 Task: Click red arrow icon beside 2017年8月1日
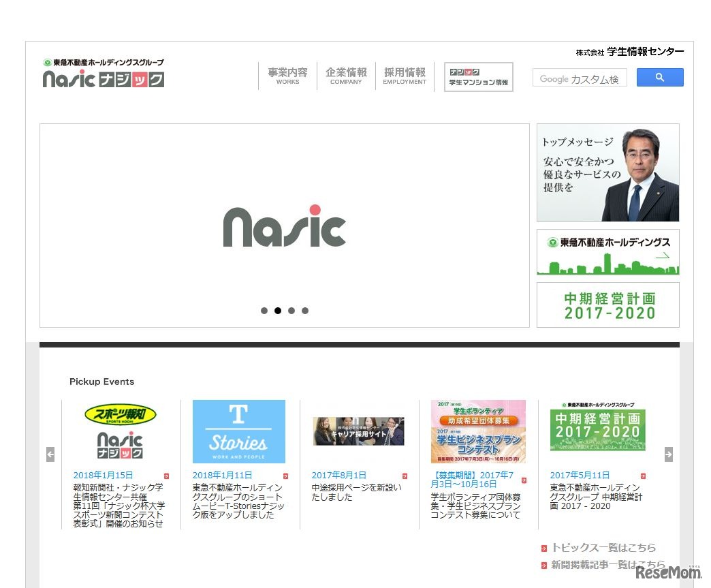(x=405, y=476)
